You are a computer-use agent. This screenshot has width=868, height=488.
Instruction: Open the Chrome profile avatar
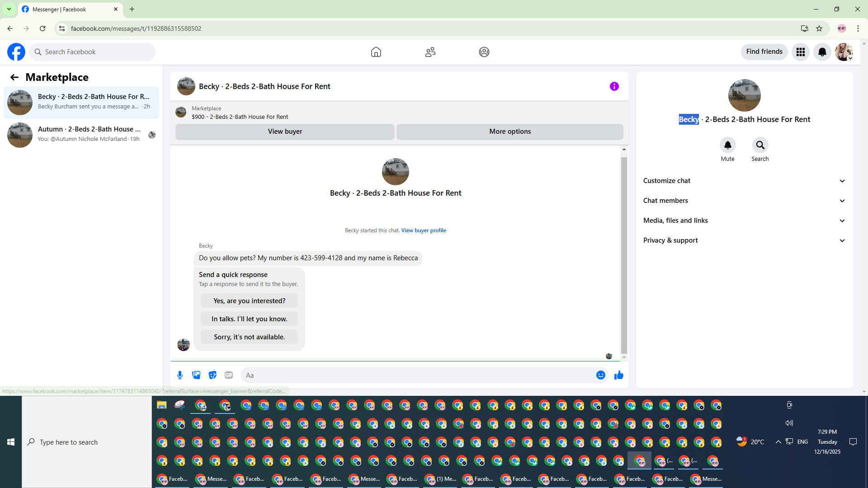(842, 28)
